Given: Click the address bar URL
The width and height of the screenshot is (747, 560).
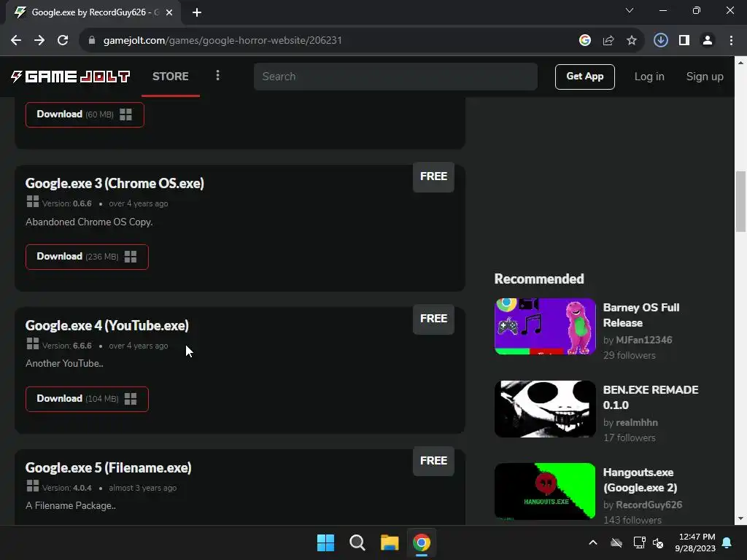Looking at the screenshot, I should pos(222,41).
